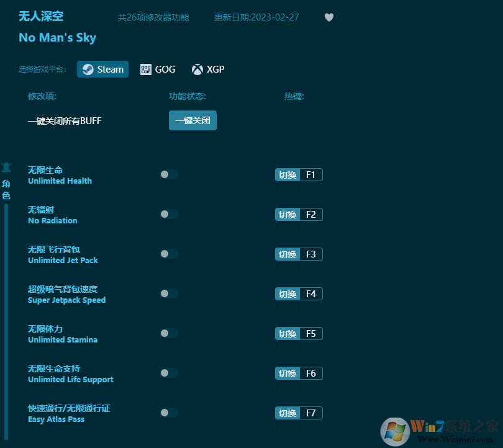Click the 一键关闭所有BUFF label
The image size is (503, 448).
tap(65, 121)
